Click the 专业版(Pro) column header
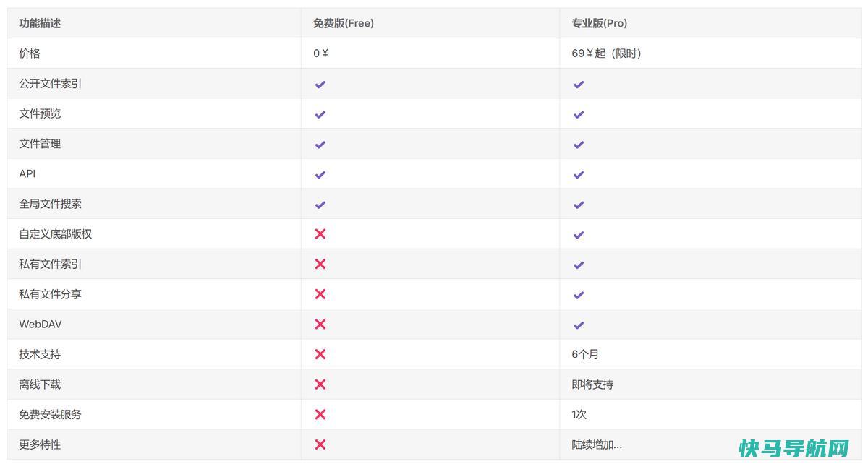Screen dimensions: 868x464 (x=600, y=23)
